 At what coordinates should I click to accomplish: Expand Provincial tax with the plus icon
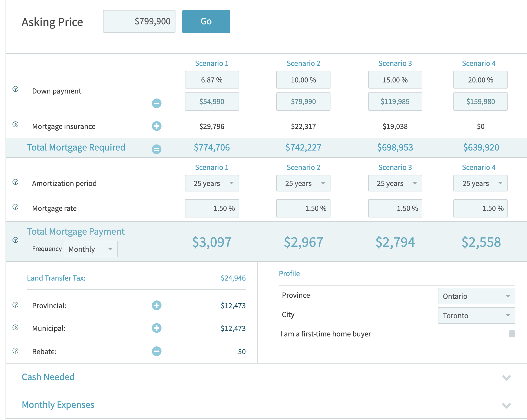(x=157, y=305)
